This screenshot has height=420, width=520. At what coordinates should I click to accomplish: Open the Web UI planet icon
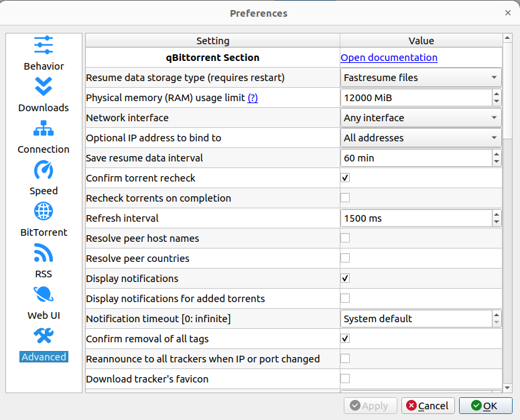click(44, 294)
